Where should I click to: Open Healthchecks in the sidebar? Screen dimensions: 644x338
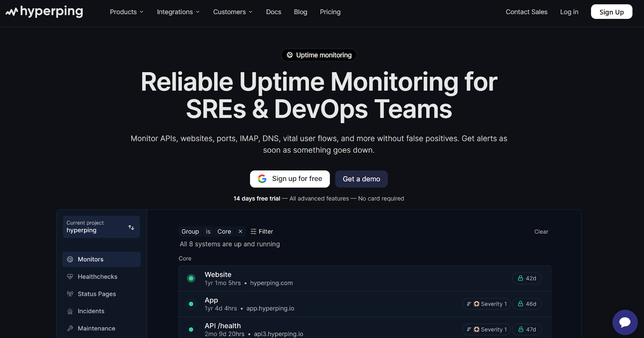97,277
